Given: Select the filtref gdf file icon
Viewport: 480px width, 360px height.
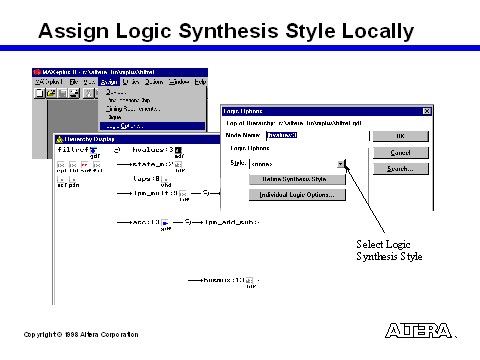Looking at the screenshot, I should pyautogui.click(x=94, y=150).
